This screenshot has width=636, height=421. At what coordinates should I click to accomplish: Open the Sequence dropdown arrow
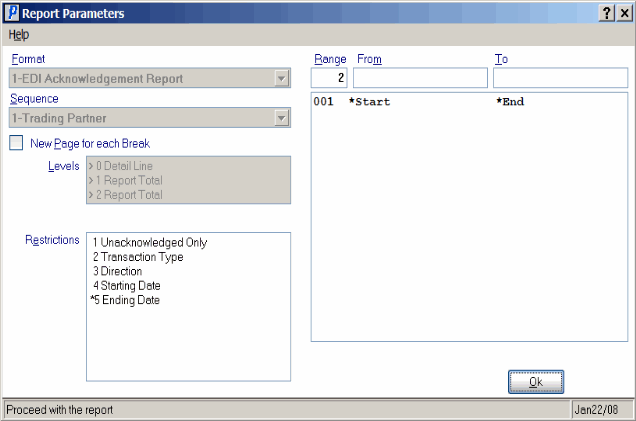pyautogui.click(x=281, y=118)
